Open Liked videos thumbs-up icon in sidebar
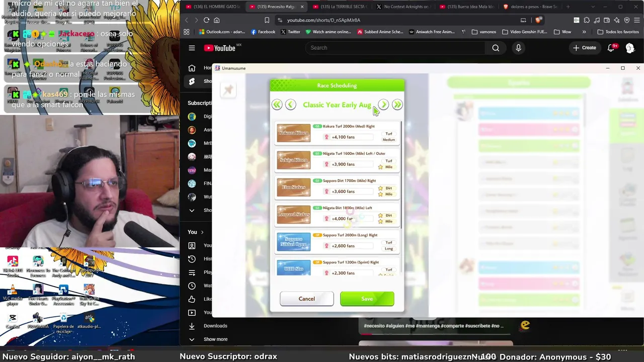This screenshot has width=644, height=362. coord(192,299)
